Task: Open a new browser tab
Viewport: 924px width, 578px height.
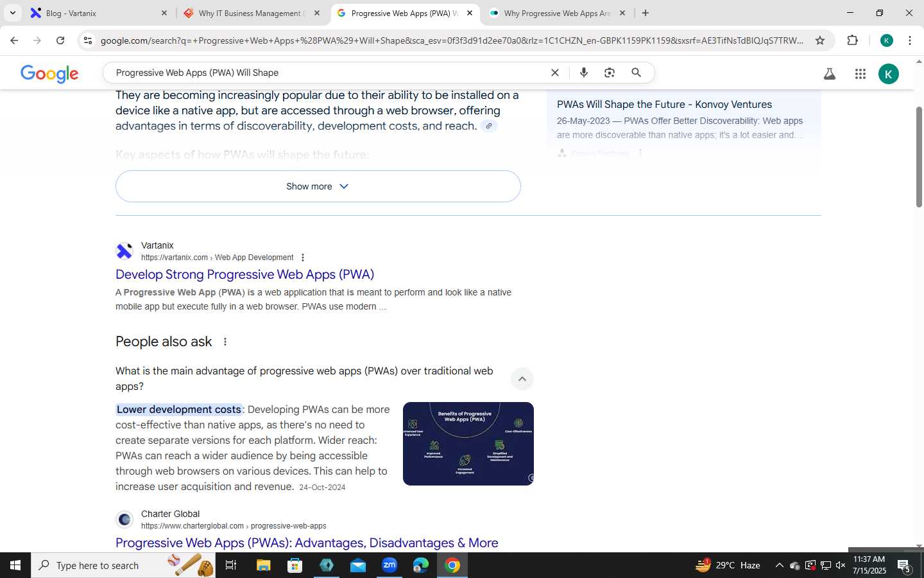Action: pyautogui.click(x=646, y=13)
